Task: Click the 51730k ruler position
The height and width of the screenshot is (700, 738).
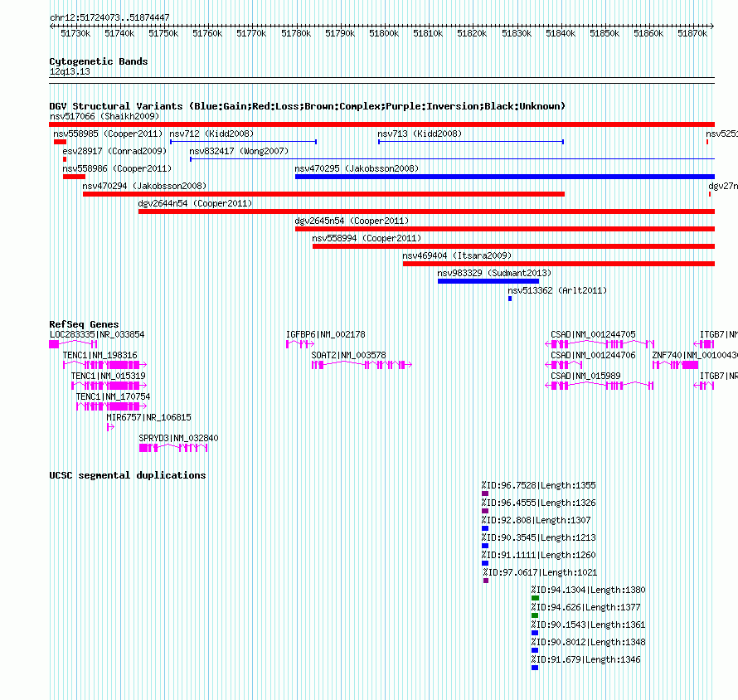Action: 75,33
